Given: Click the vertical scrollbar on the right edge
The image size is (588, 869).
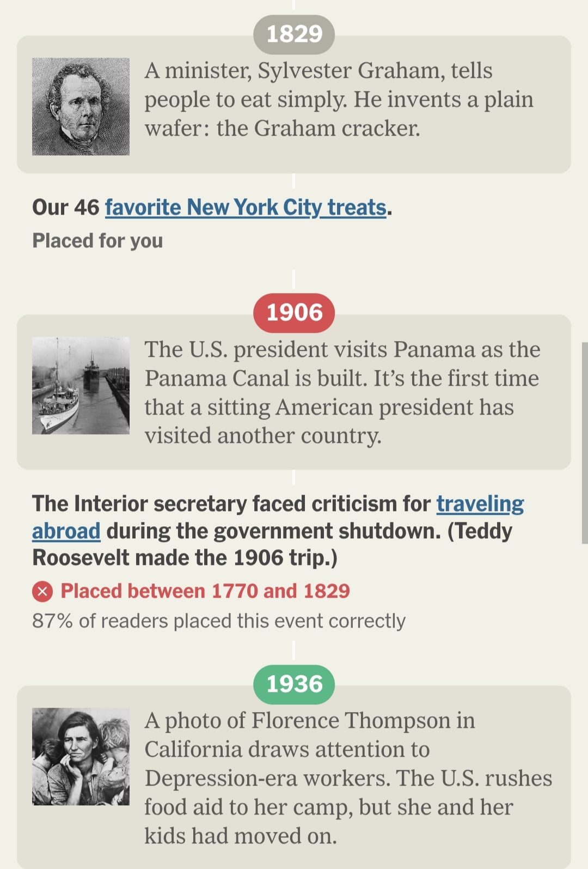Looking at the screenshot, I should [x=584, y=442].
